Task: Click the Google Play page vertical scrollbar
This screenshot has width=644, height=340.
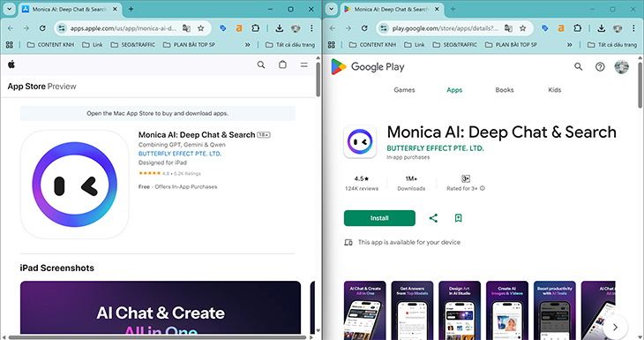Action: pos(640,84)
